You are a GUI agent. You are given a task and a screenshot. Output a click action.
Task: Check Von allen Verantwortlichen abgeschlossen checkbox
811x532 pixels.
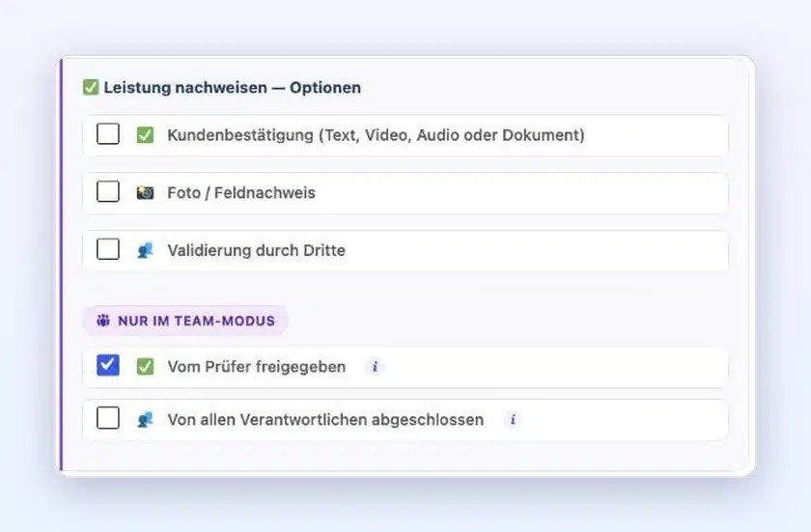(107, 418)
